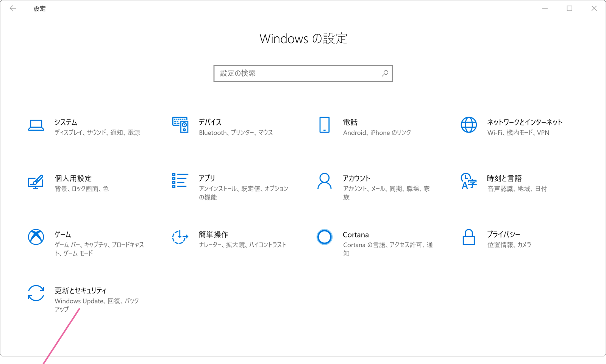The width and height of the screenshot is (606, 364).
Task: Select the ネットワークとインターネット title
Action: (525, 122)
